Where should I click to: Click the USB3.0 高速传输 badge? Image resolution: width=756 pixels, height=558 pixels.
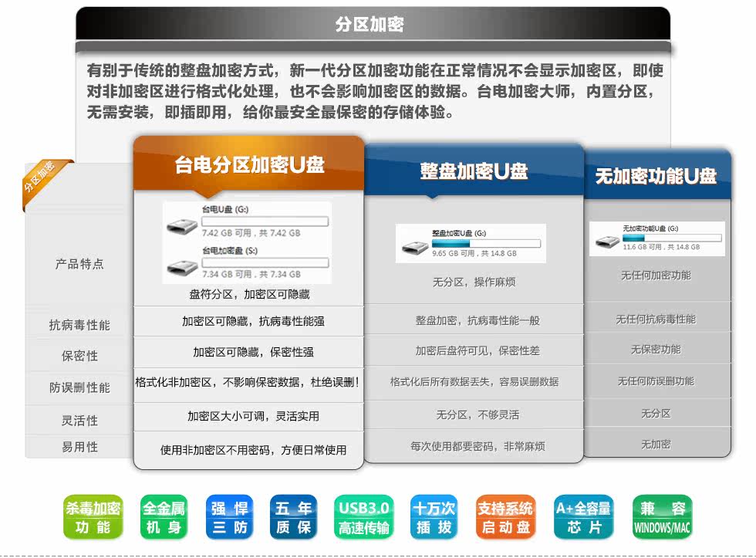click(x=363, y=517)
